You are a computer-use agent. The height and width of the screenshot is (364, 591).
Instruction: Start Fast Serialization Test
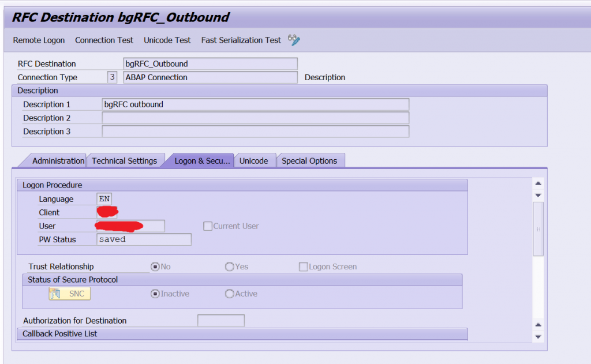241,40
